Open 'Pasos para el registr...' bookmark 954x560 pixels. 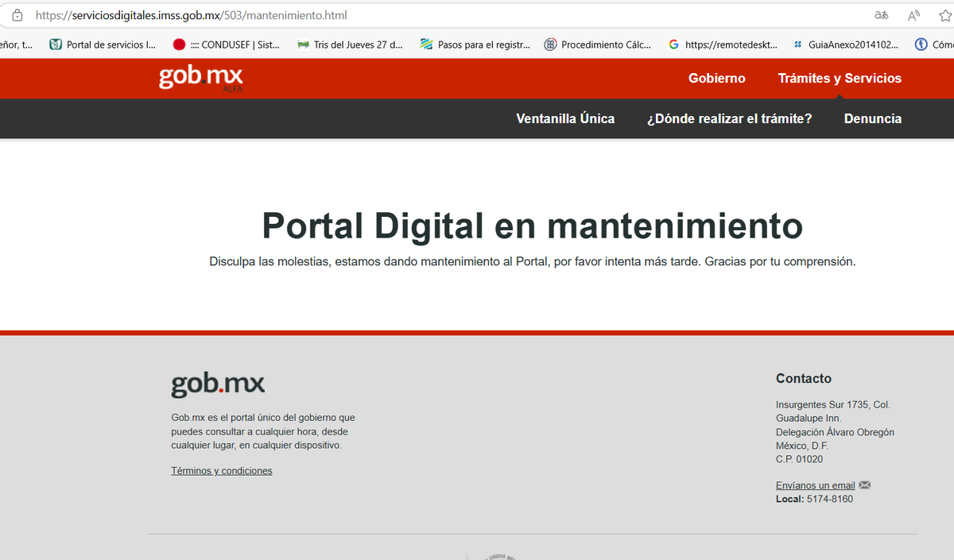click(x=475, y=44)
